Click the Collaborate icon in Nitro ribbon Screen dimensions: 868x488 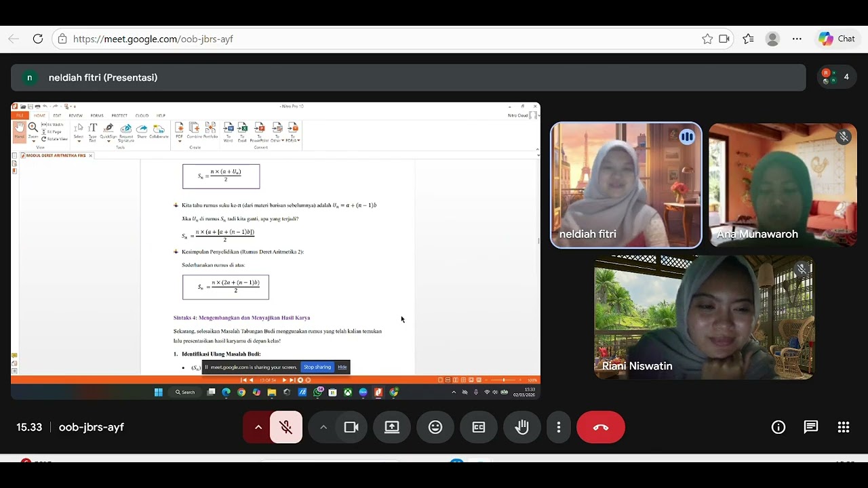pos(159,131)
